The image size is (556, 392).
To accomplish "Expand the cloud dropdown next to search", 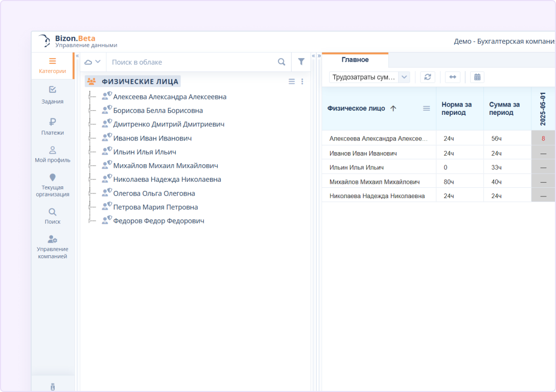I will 92,62.
